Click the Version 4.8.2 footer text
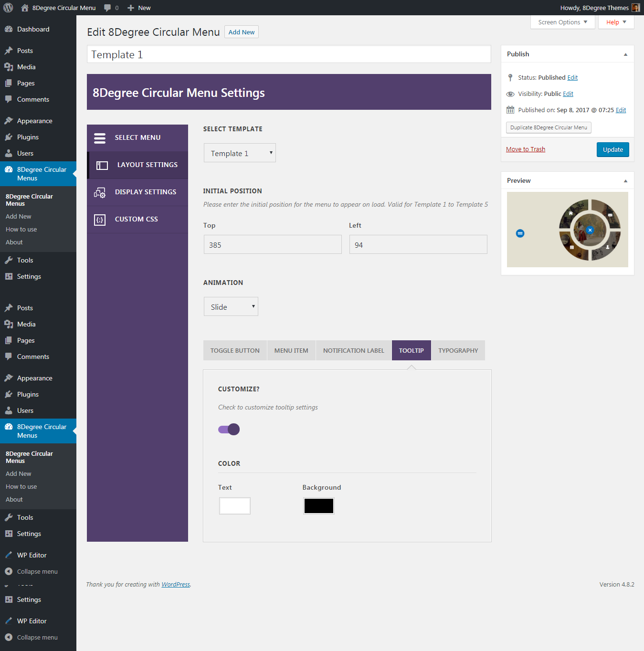The height and width of the screenshot is (651, 644). [617, 584]
